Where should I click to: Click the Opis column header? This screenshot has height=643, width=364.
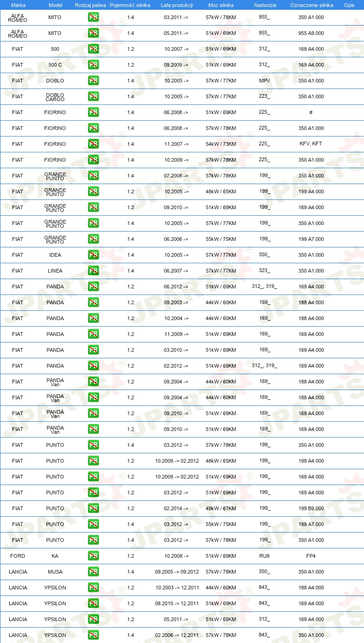pyautogui.click(x=349, y=5)
